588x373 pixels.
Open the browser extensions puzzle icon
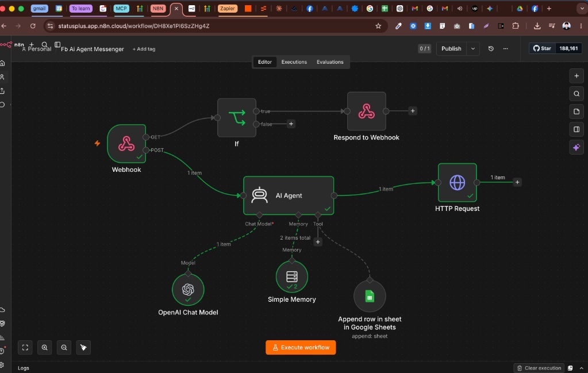pyautogui.click(x=516, y=26)
